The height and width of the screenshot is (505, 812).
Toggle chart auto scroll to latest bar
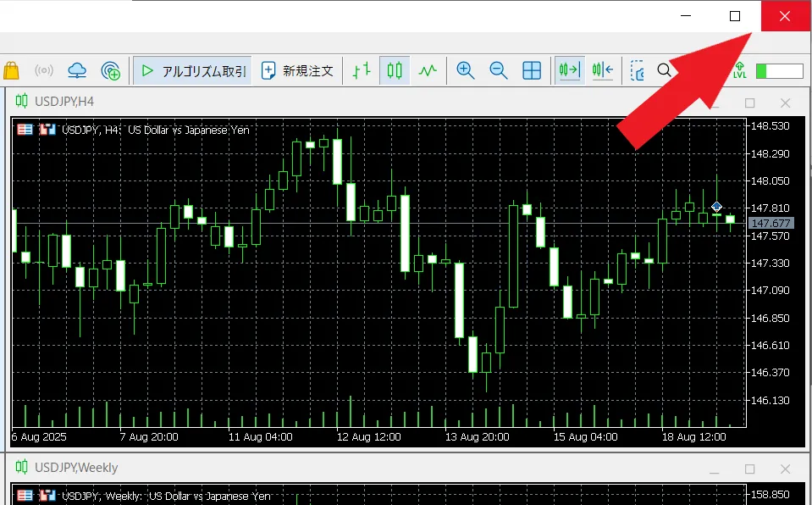coord(569,70)
